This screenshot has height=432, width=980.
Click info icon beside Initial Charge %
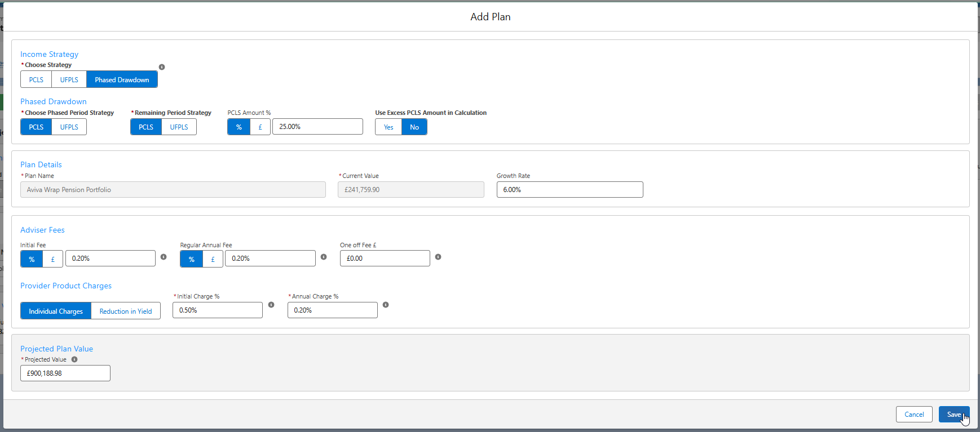[x=271, y=305]
